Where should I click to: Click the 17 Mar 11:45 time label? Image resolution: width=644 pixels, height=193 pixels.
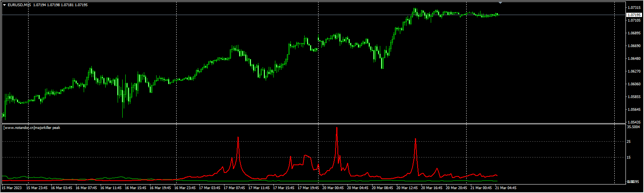[259, 188]
